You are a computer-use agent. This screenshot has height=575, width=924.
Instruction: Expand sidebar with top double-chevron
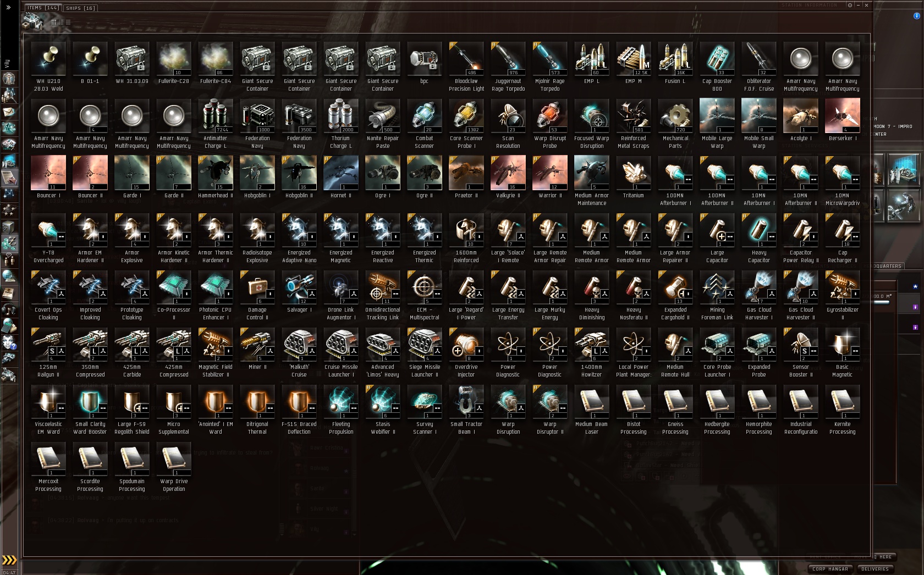pyautogui.click(x=9, y=8)
